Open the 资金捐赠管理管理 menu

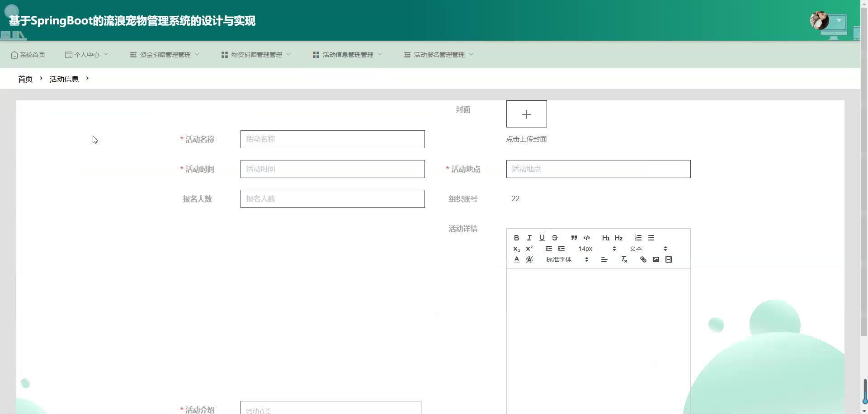pos(165,55)
